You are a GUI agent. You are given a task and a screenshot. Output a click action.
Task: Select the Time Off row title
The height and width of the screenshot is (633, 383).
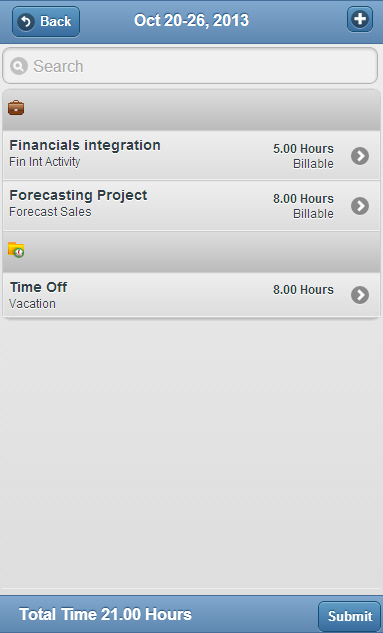pyautogui.click(x=38, y=287)
